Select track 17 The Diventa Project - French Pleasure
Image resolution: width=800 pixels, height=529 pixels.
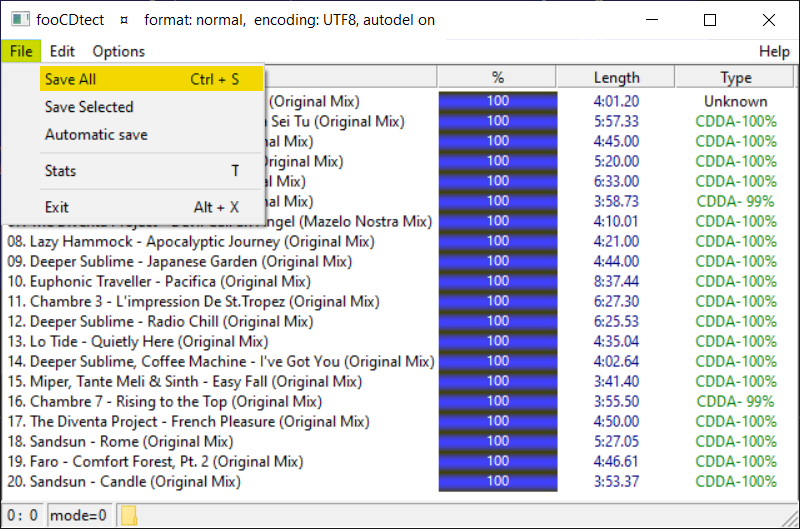(188, 421)
